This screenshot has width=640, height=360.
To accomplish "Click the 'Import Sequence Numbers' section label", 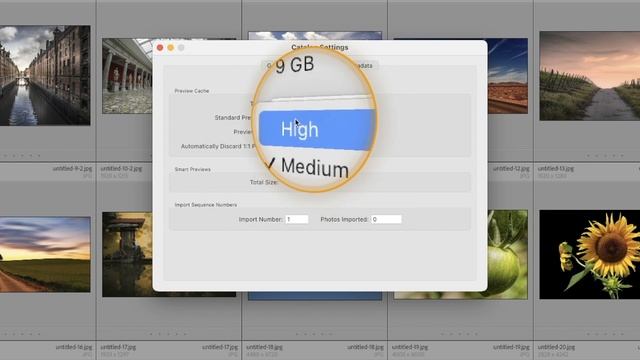I will click(206, 204).
